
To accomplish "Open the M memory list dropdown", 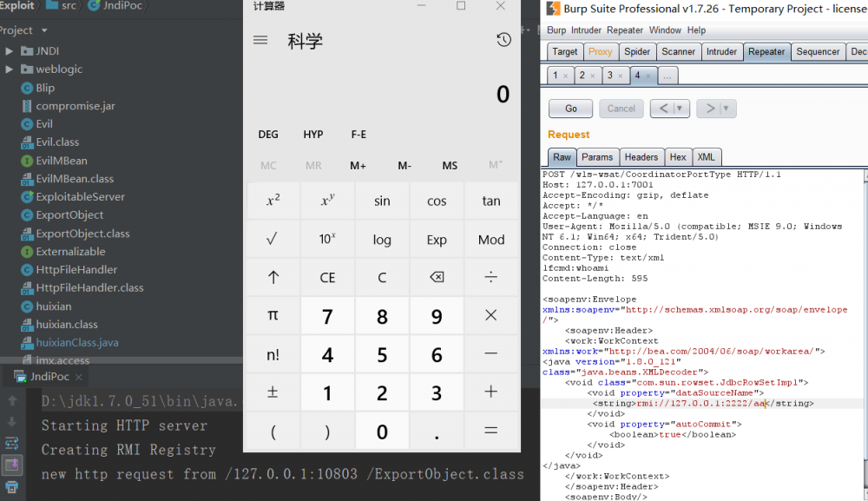I will [496, 165].
